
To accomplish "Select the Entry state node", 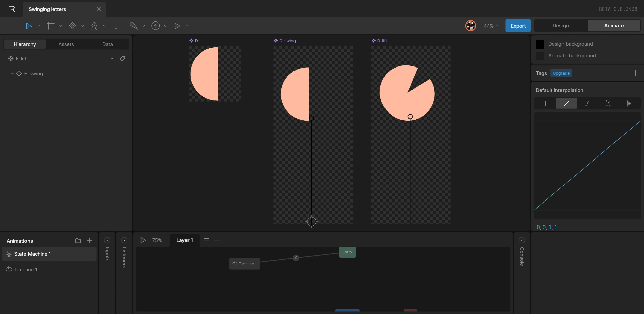I will [x=347, y=252].
